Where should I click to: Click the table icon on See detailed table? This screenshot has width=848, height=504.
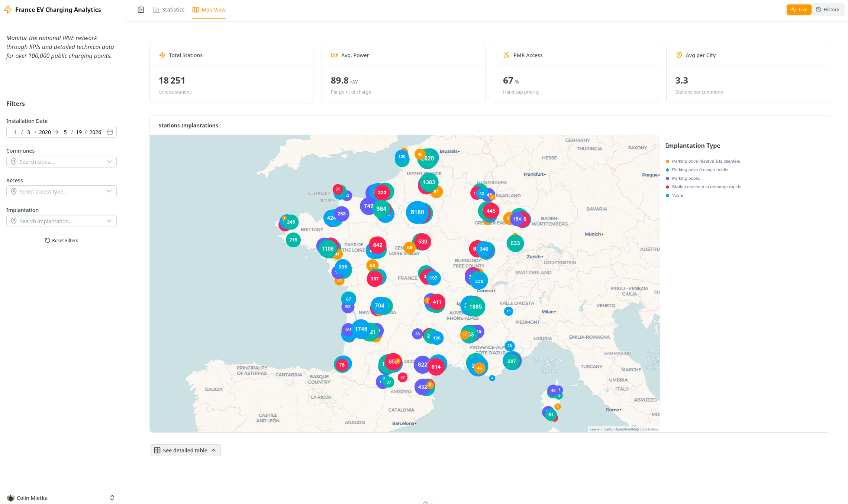(158, 450)
